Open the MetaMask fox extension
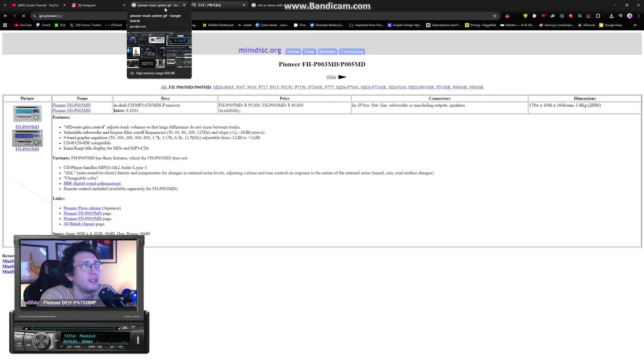644x362 pixels. pos(507,16)
